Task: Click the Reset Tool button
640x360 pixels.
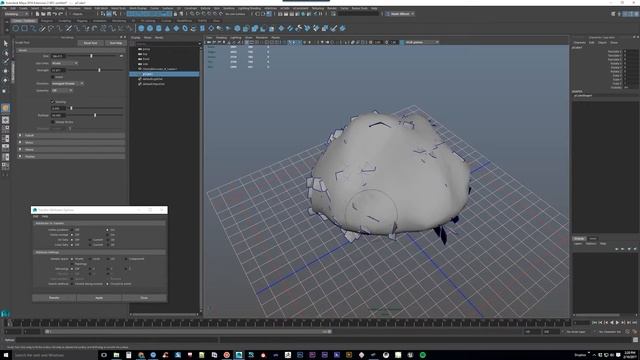Action: pyautogui.click(x=91, y=43)
